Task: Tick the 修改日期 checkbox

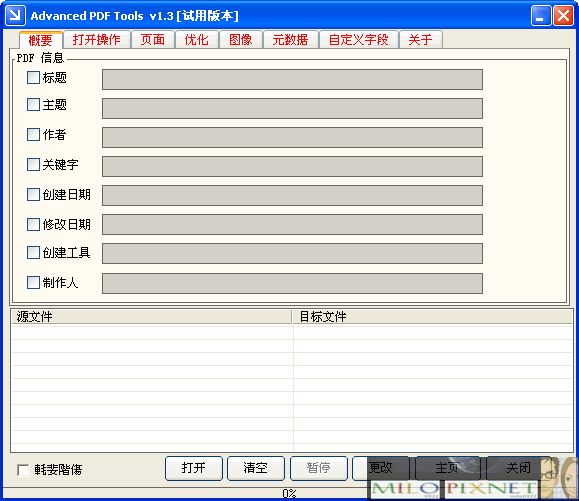Action: coord(33,224)
